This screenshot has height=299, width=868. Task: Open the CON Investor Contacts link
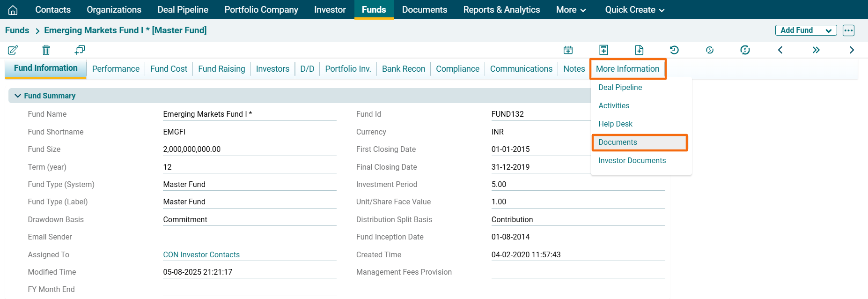tap(201, 255)
